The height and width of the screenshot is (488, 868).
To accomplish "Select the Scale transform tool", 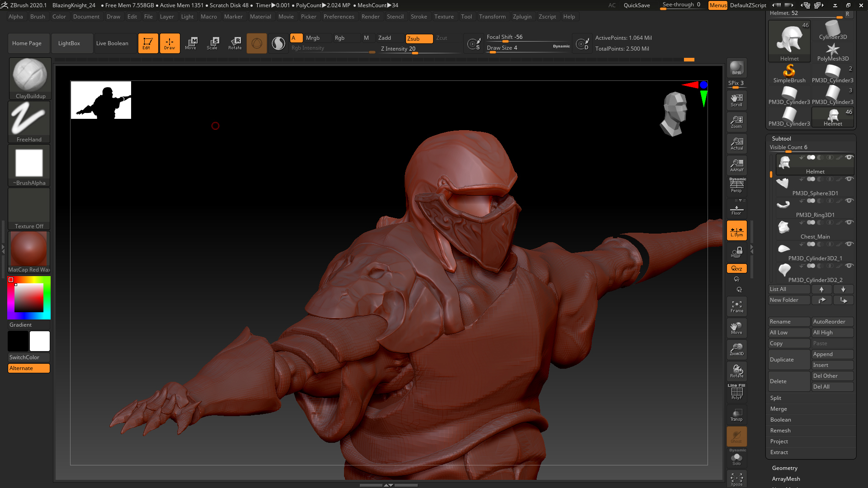I will click(x=212, y=43).
